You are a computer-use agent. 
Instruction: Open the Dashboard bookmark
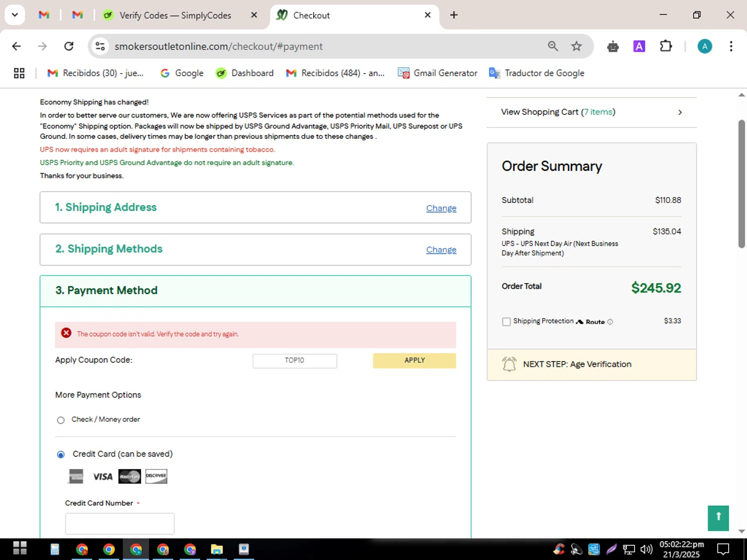(x=245, y=73)
